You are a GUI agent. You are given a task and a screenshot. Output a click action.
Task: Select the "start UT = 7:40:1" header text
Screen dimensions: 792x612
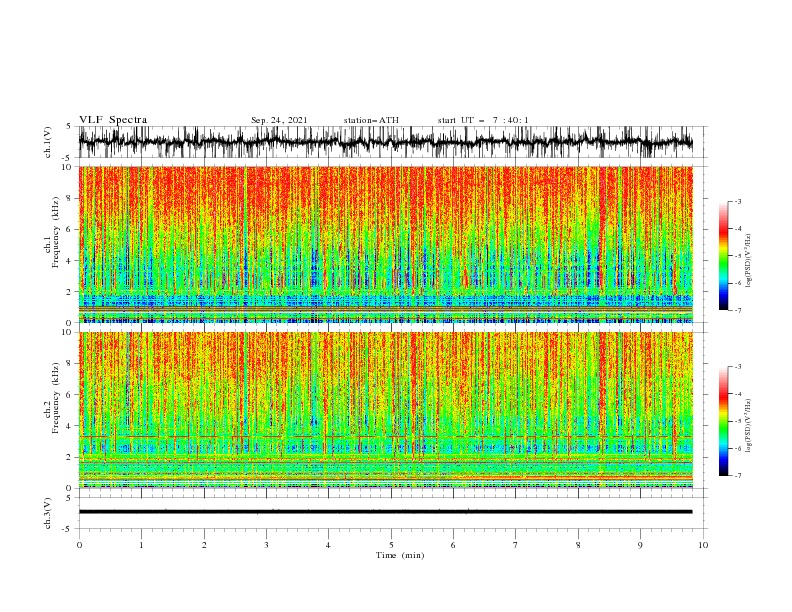[x=483, y=120]
